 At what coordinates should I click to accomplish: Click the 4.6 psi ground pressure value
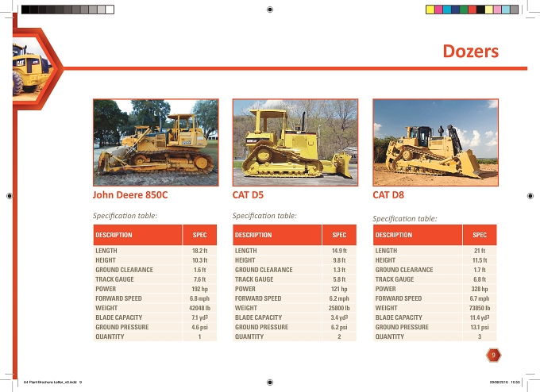[200, 327]
